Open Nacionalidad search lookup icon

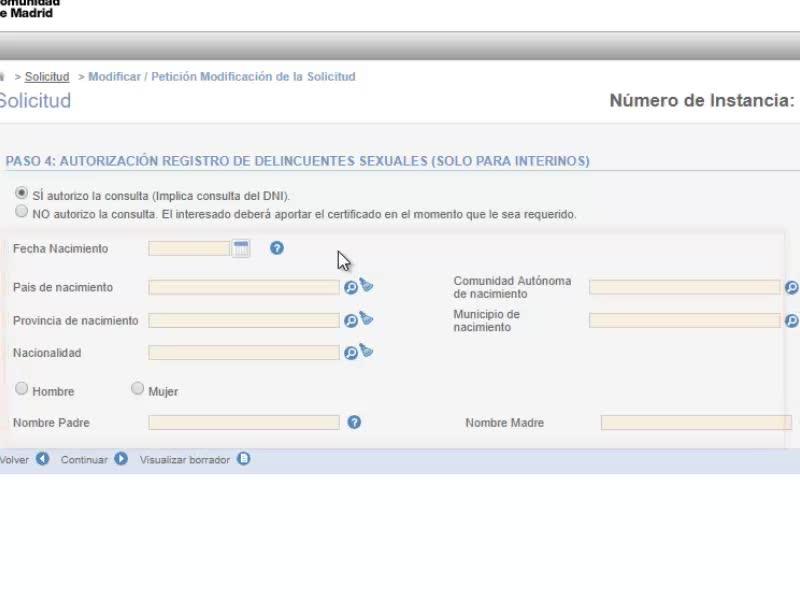point(351,353)
